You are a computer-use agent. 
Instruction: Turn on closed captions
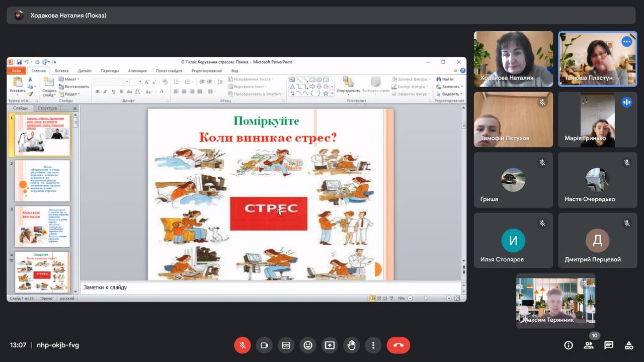click(x=286, y=345)
